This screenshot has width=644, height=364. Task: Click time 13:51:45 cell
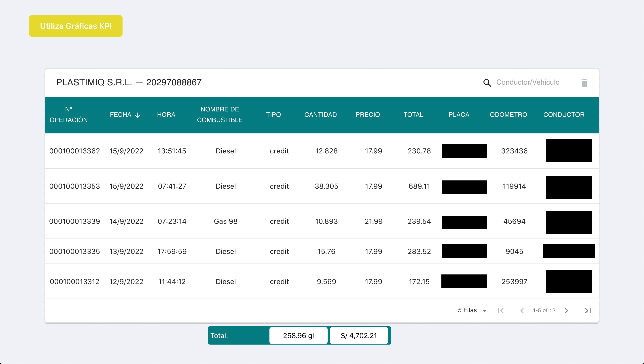click(x=172, y=151)
